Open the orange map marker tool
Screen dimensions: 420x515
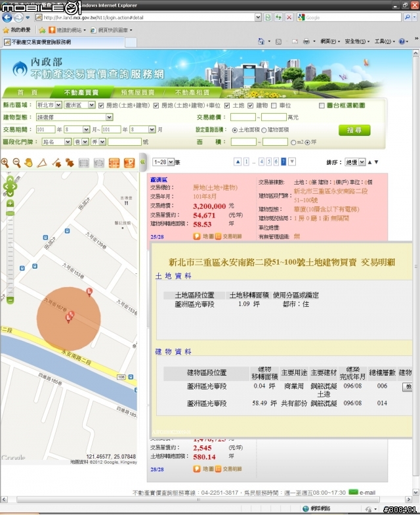click(x=129, y=163)
